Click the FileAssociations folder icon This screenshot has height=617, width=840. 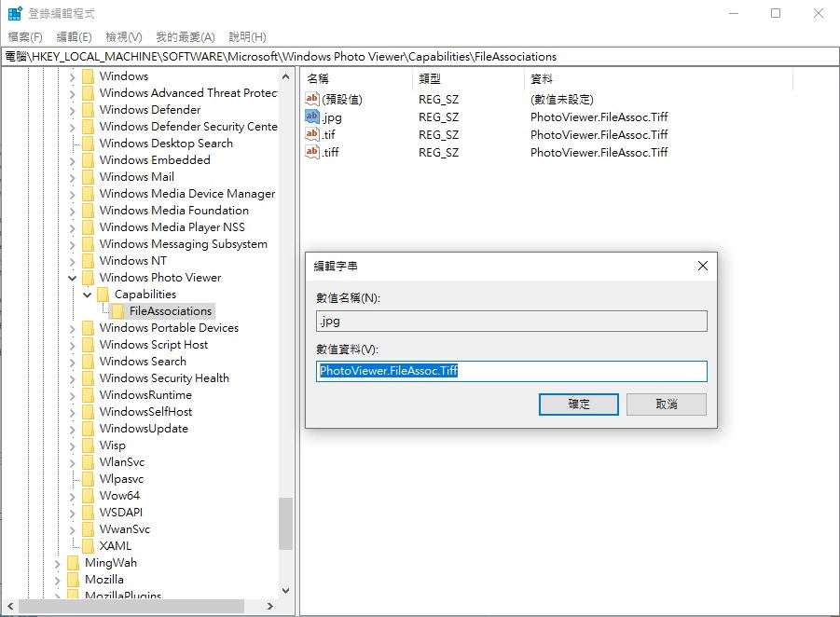coord(117,311)
